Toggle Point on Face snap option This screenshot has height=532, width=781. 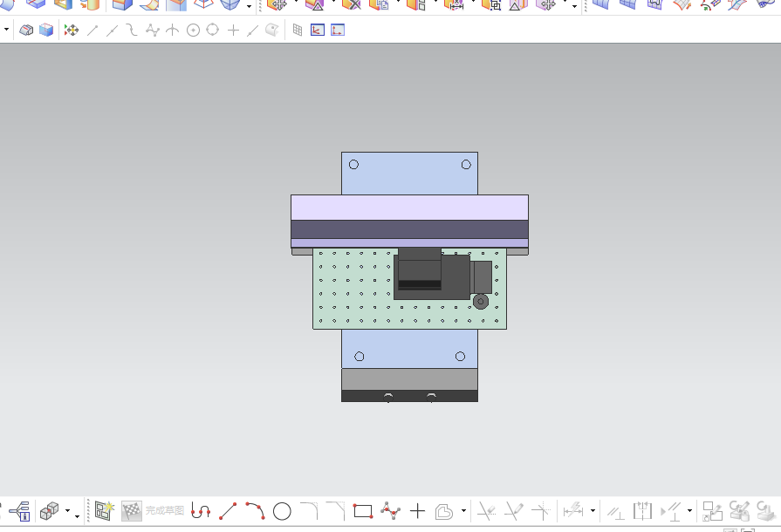pyautogui.click(x=271, y=30)
